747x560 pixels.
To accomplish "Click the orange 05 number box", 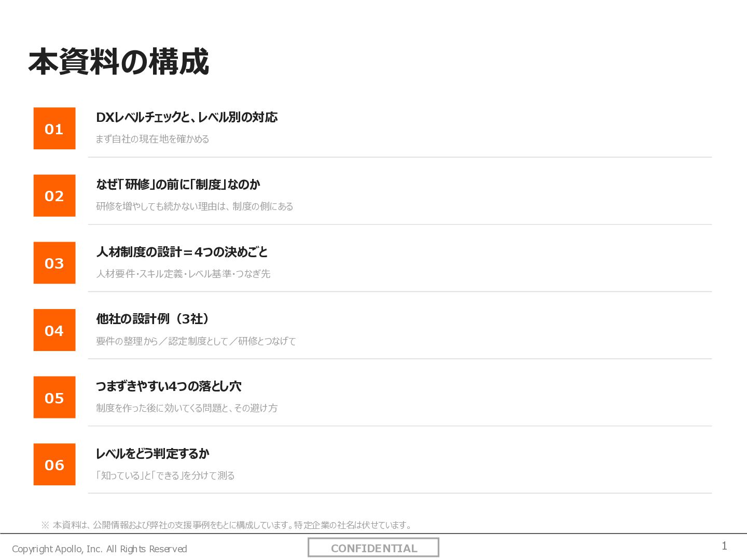I will point(54,397).
